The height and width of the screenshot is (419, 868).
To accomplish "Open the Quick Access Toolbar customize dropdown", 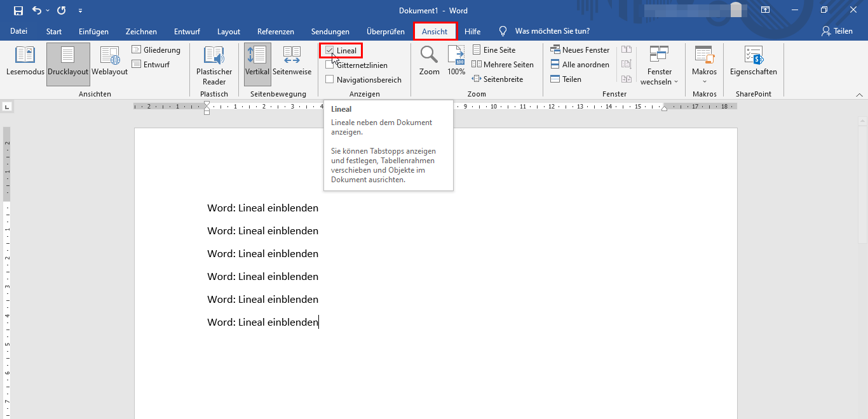I will (80, 11).
